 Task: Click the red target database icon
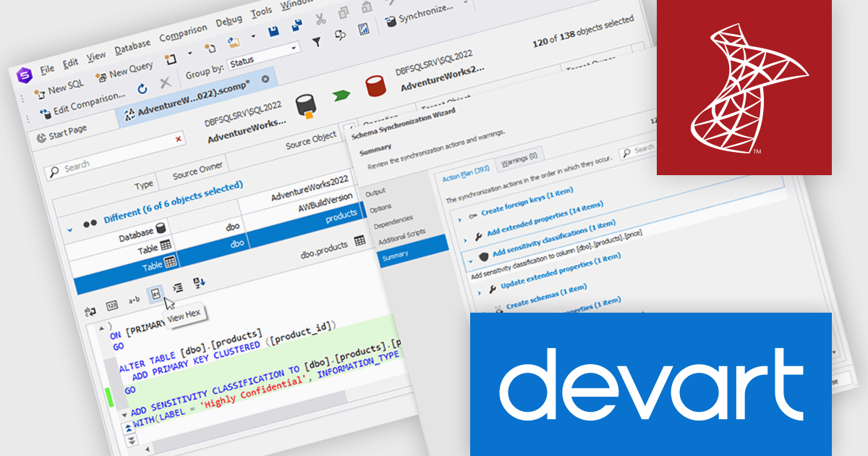pos(375,86)
